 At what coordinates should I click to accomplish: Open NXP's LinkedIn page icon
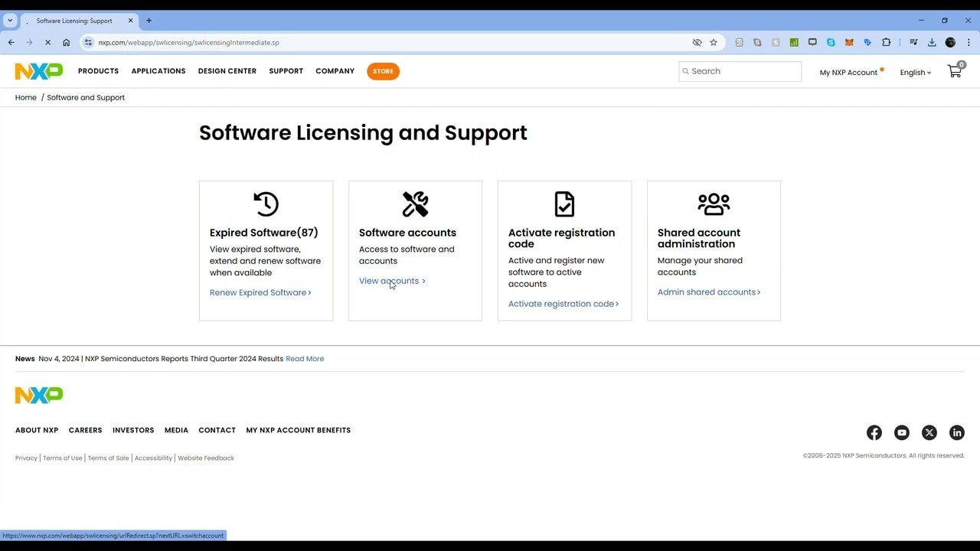tap(956, 433)
